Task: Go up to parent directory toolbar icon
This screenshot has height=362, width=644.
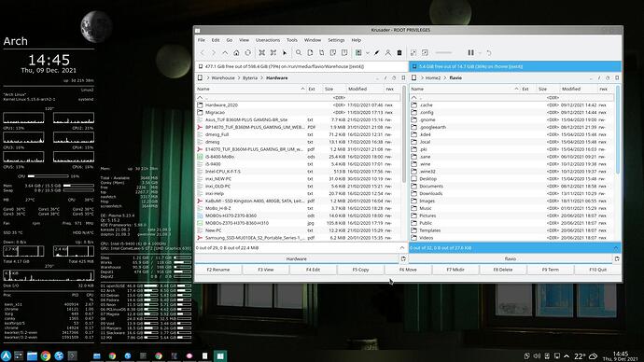Action: click(225, 53)
